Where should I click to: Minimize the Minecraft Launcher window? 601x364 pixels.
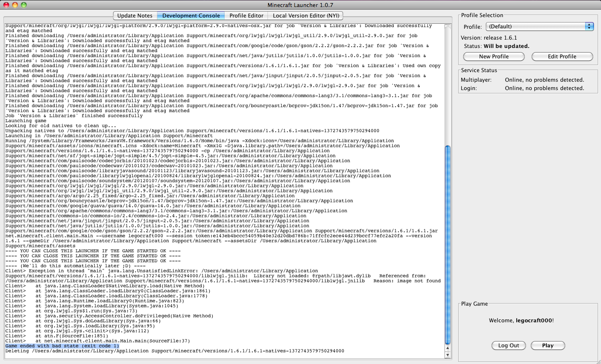pos(15,5)
